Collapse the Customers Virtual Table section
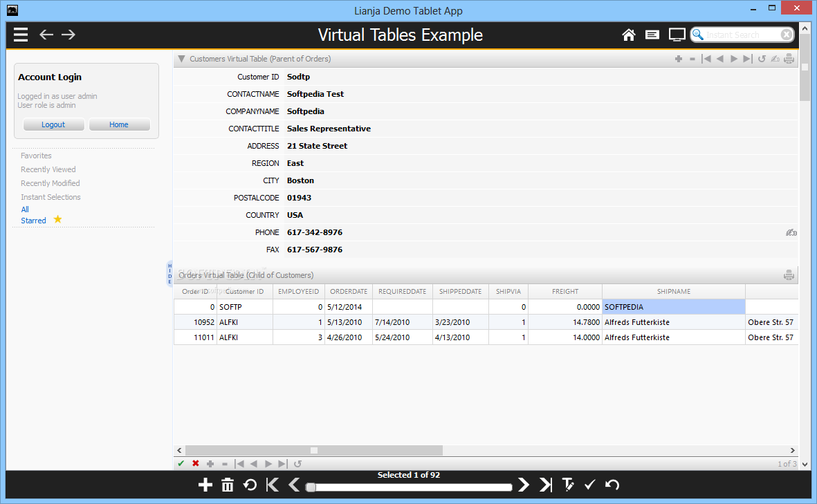Viewport: 817px width, 504px height. coord(181,59)
